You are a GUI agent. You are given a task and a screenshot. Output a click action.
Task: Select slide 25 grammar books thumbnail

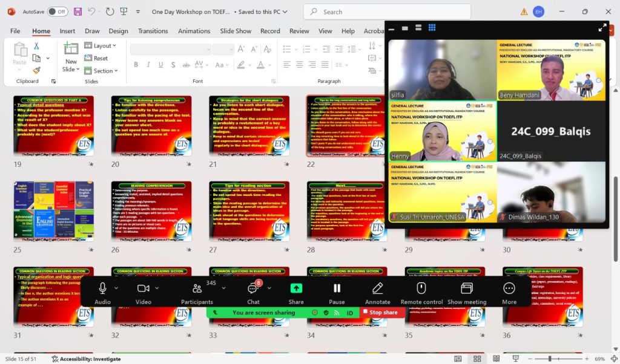pos(54,212)
